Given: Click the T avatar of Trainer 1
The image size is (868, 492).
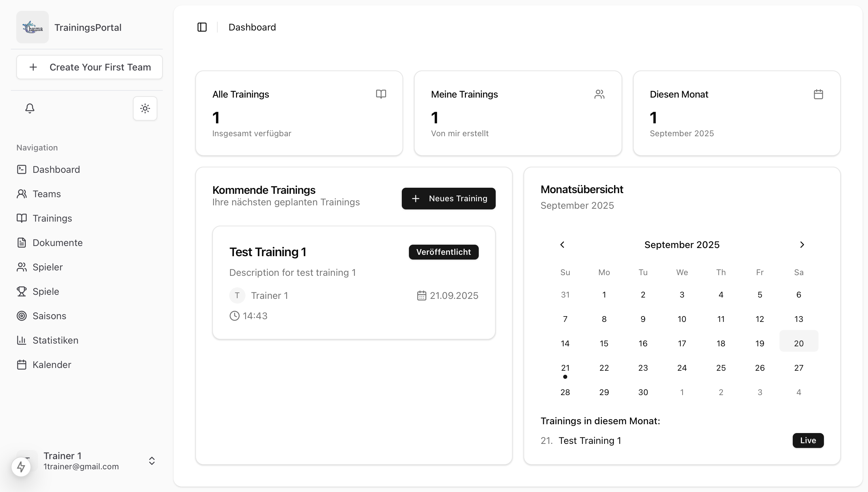Looking at the screenshot, I should tap(237, 295).
